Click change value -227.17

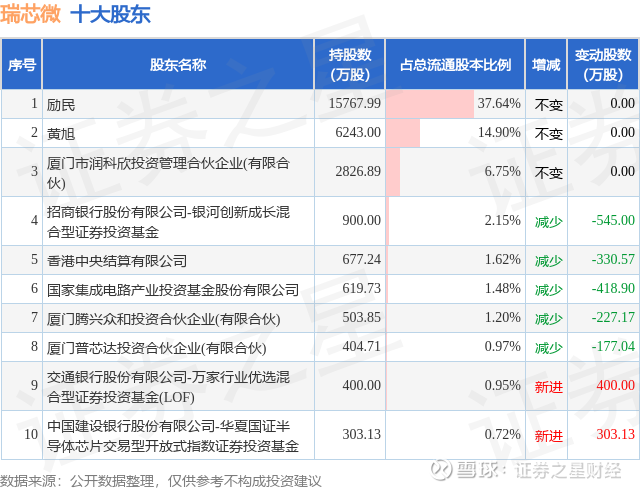tap(613, 317)
